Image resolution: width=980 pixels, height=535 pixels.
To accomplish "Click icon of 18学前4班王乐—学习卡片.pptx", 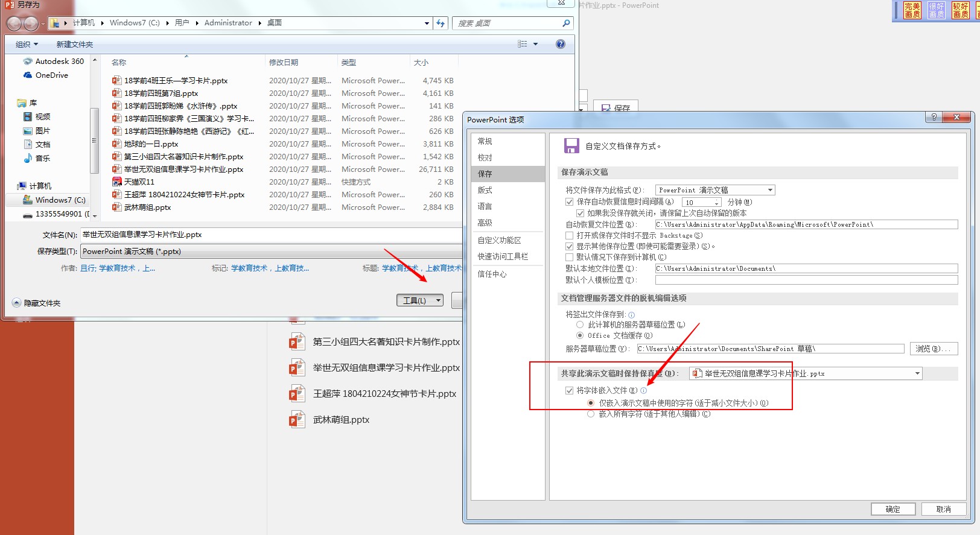I will 116,80.
